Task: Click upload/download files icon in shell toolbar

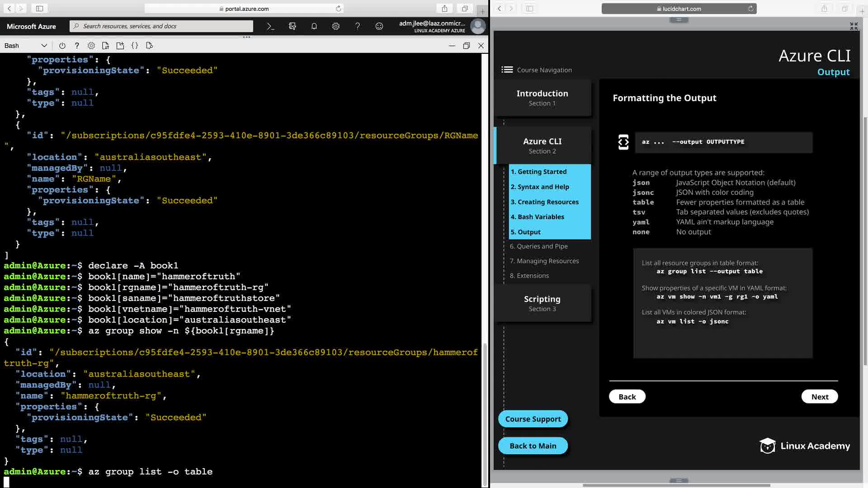Action: coord(106,46)
